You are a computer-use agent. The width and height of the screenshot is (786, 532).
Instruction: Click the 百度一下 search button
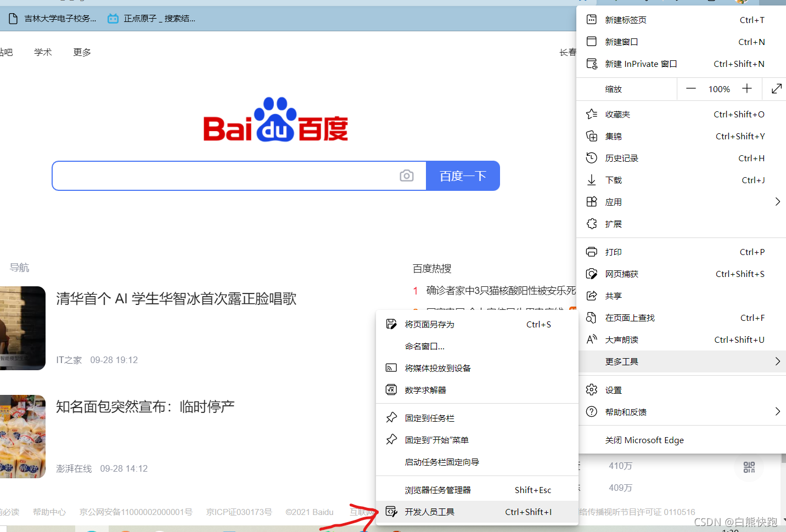click(463, 176)
